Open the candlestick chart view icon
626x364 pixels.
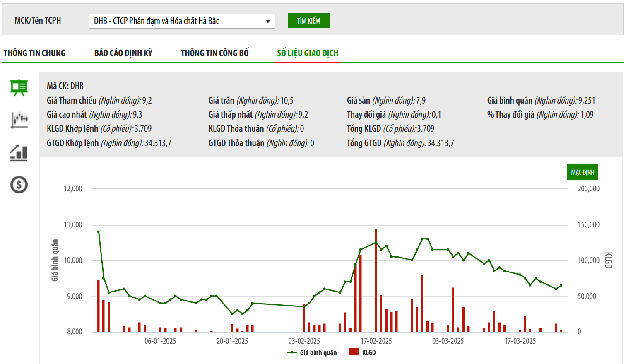click(x=19, y=120)
